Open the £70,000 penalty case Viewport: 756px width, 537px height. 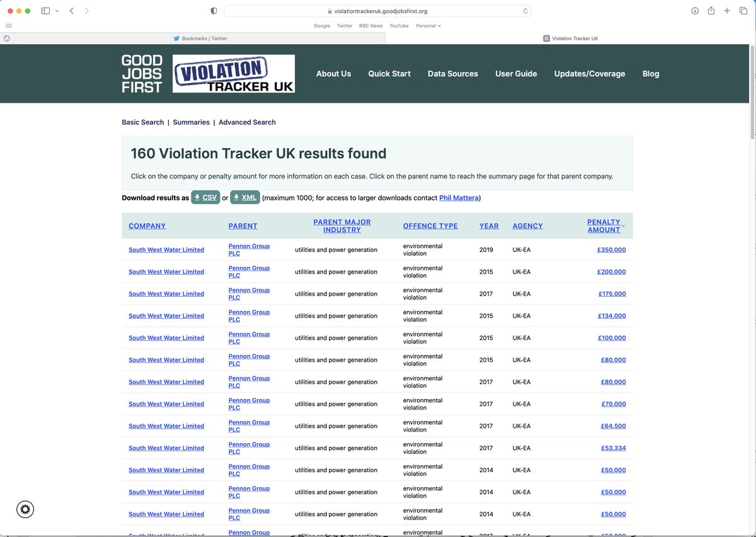(x=614, y=404)
